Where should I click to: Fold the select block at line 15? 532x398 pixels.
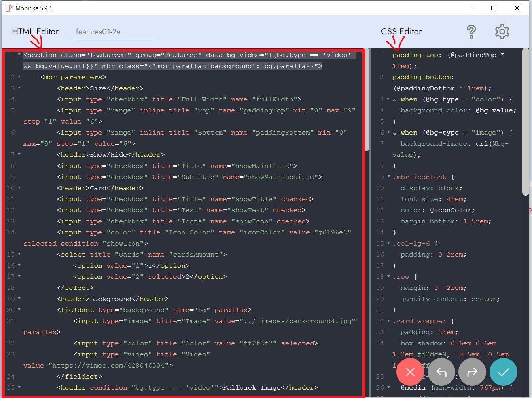[19, 255]
